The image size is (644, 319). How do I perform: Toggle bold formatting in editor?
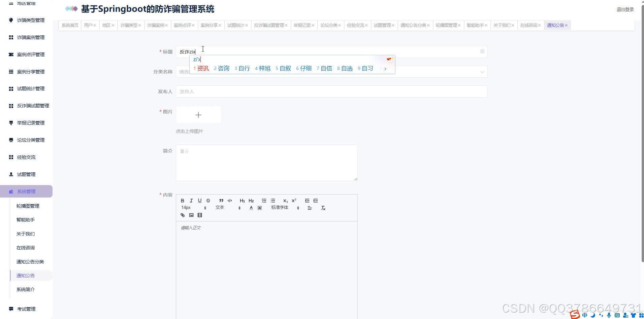click(x=183, y=201)
